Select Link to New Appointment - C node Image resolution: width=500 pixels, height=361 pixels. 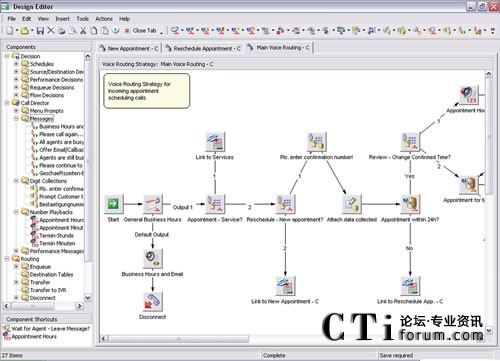point(285,286)
